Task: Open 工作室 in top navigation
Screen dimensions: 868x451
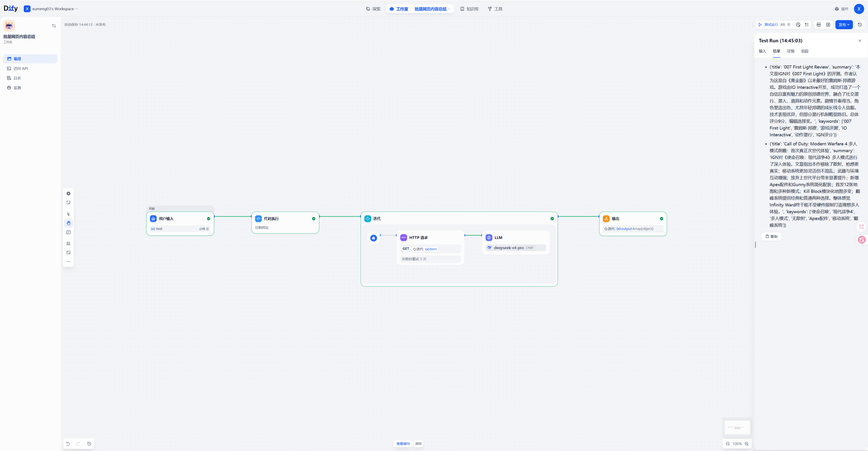Action: pos(399,9)
